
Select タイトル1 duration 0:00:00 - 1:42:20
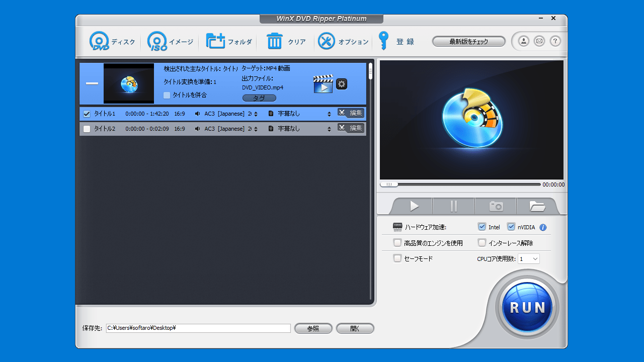click(x=147, y=114)
